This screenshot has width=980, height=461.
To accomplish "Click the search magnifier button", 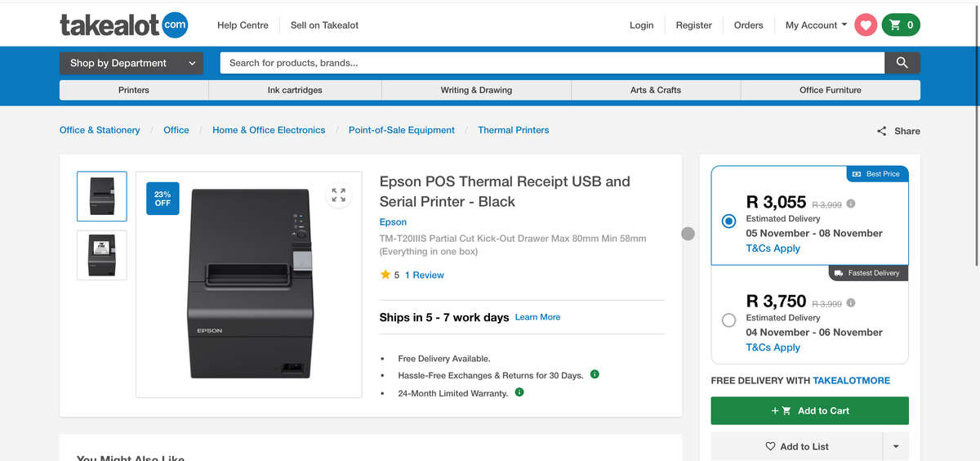I will [902, 63].
